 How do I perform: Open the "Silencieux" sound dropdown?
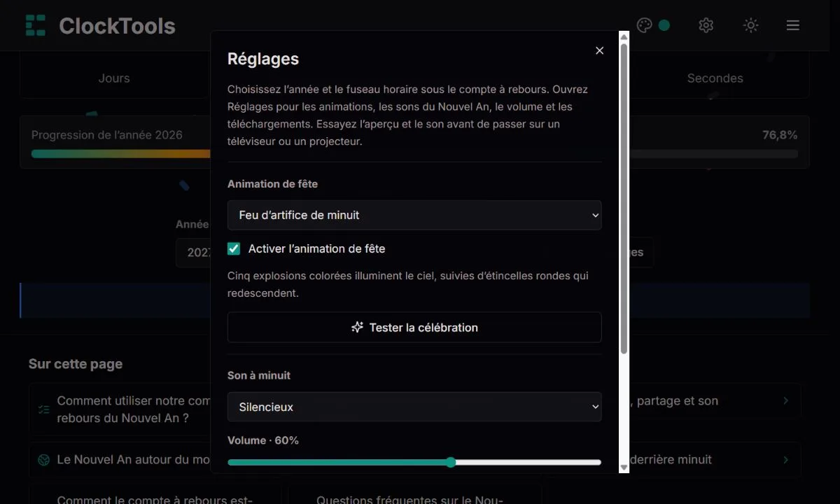414,407
